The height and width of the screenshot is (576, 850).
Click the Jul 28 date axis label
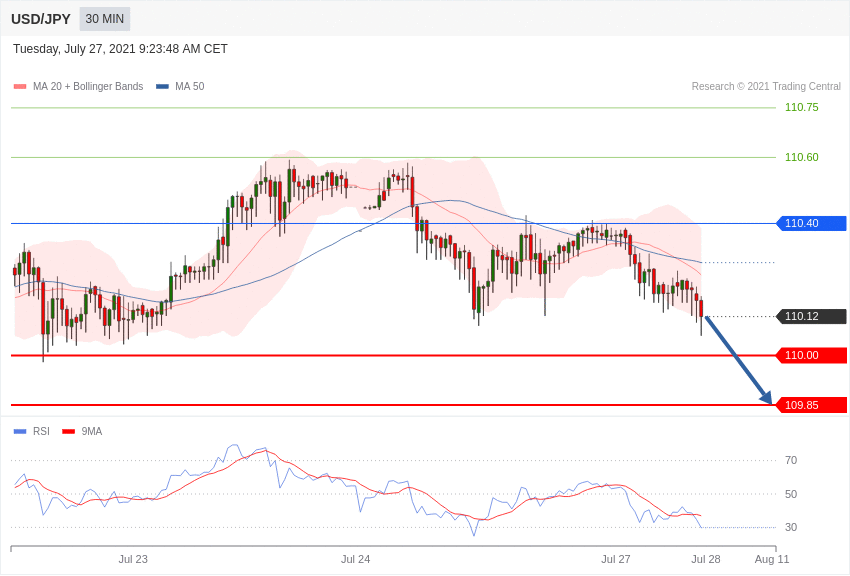point(706,559)
